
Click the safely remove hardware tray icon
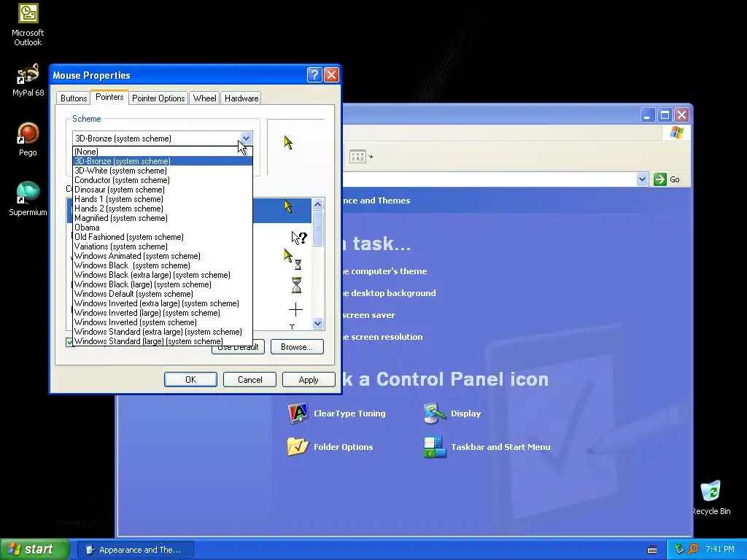[x=679, y=549]
